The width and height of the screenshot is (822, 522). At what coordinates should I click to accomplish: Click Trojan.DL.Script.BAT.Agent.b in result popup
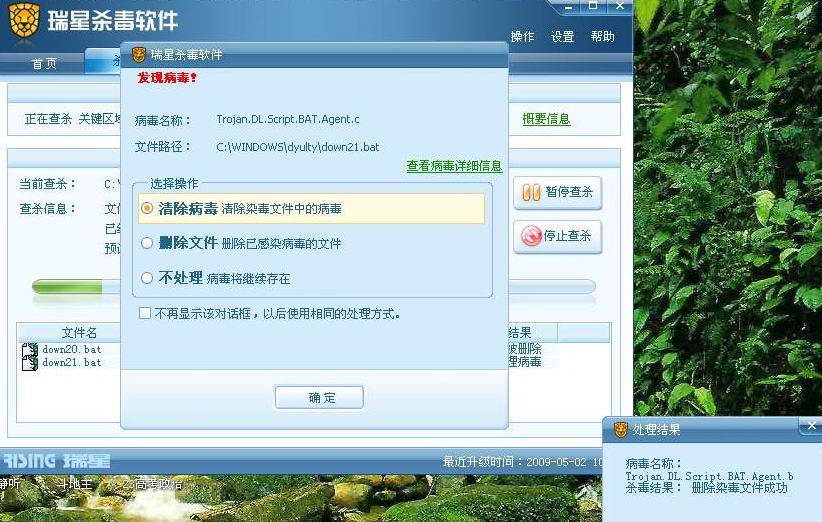tap(709, 476)
